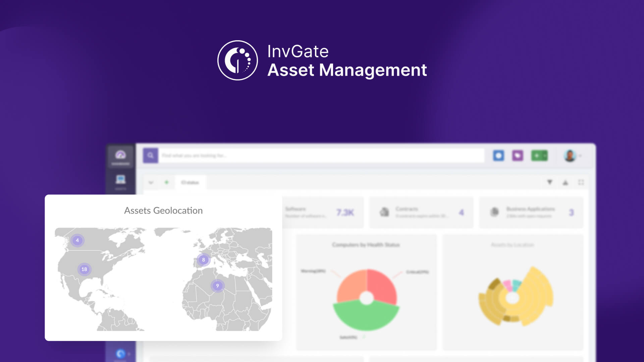Select map cluster marker labeled 8
This screenshot has height=362, width=644.
tap(204, 260)
